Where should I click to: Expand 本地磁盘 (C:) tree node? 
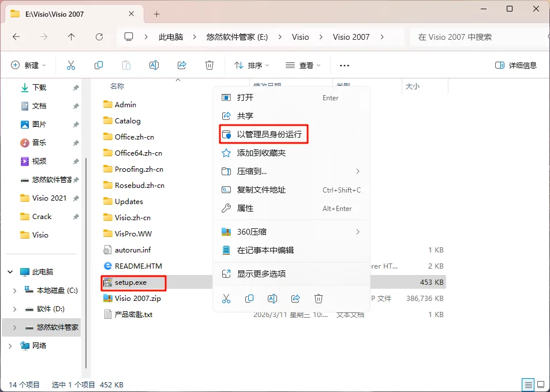coord(14,291)
